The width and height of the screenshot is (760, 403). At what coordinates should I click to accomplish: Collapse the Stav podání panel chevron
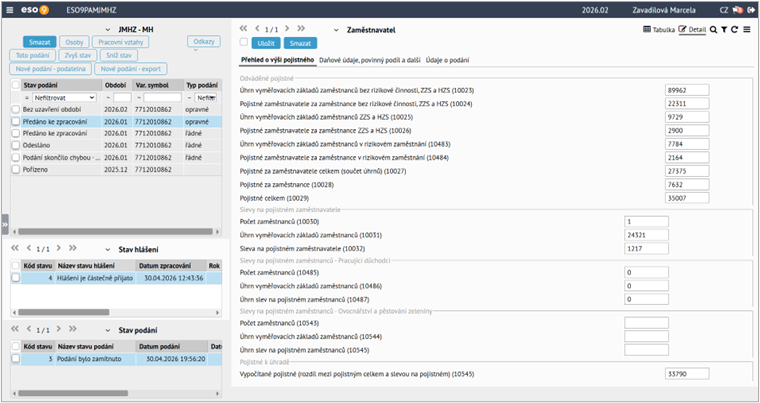108,331
